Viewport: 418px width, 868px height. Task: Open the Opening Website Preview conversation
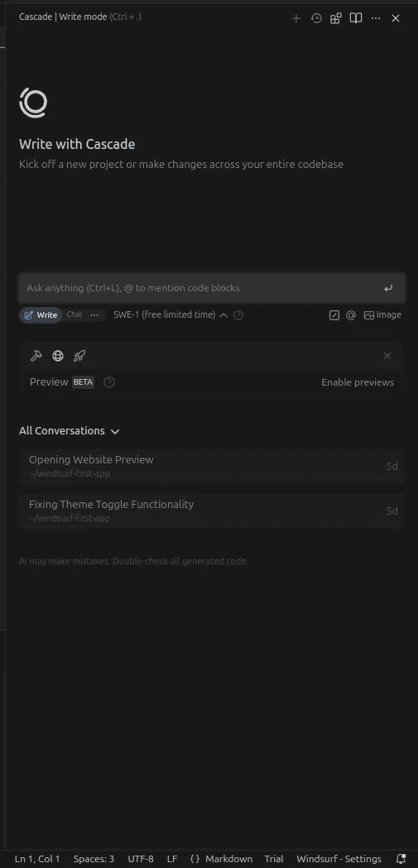pyautogui.click(x=212, y=467)
